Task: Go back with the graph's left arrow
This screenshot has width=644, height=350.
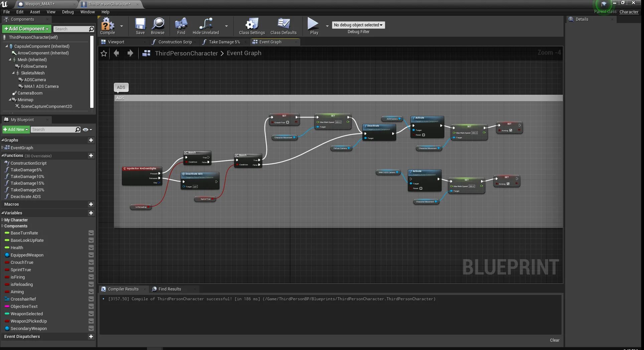Action: (116, 53)
